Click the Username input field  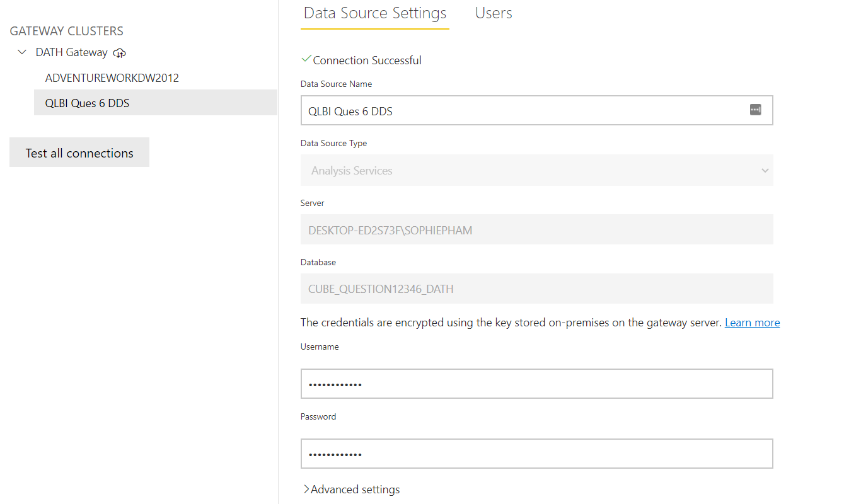click(537, 384)
